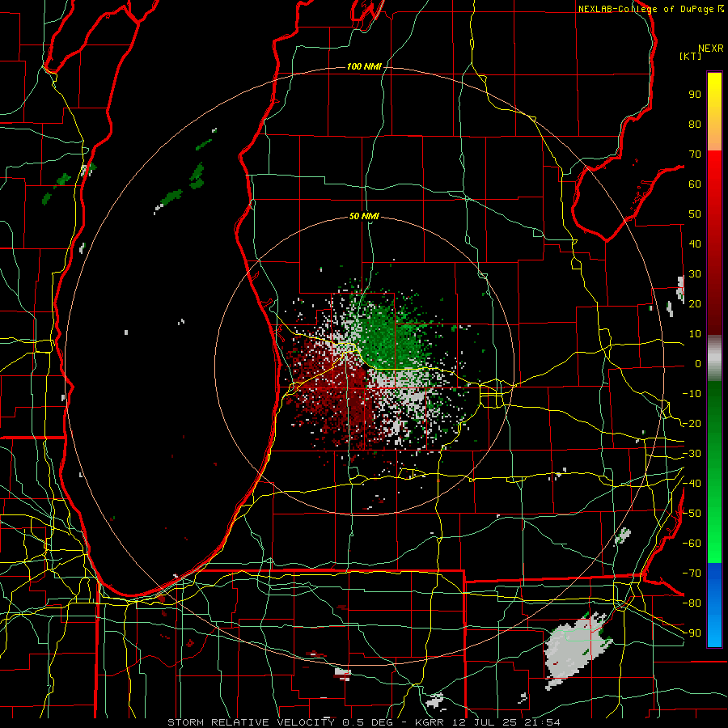The height and width of the screenshot is (728, 728).
Task: Click the 30 value on velocity scale
Action: (695, 274)
